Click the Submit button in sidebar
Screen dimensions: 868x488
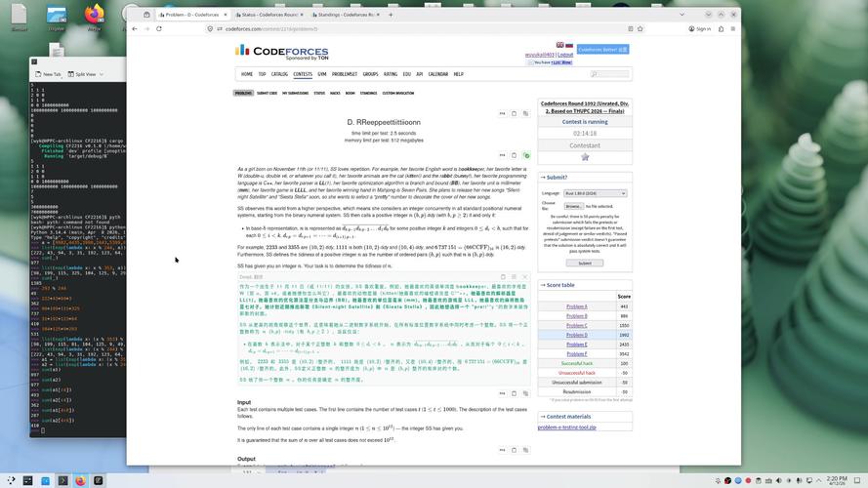585,264
